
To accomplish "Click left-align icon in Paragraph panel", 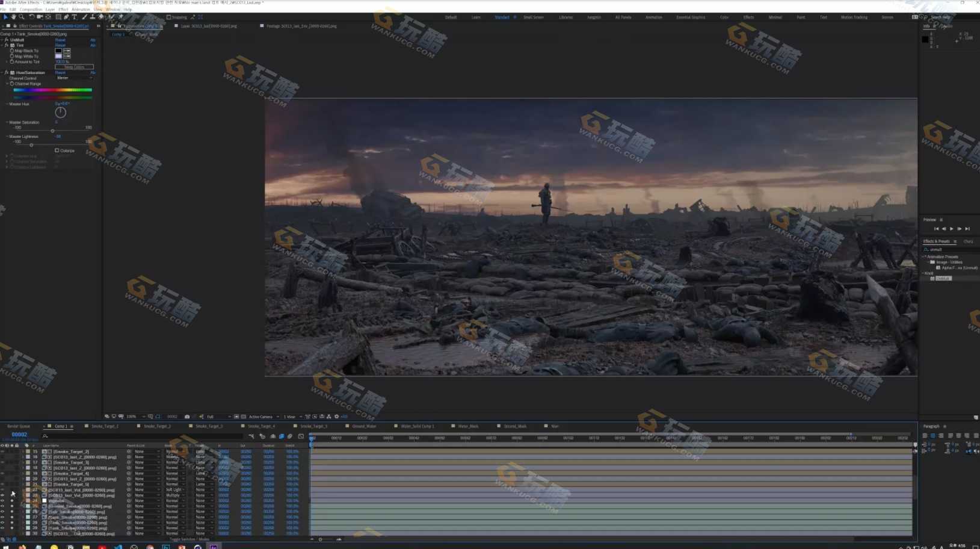I will pyautogui.click(x=925, y=436).
